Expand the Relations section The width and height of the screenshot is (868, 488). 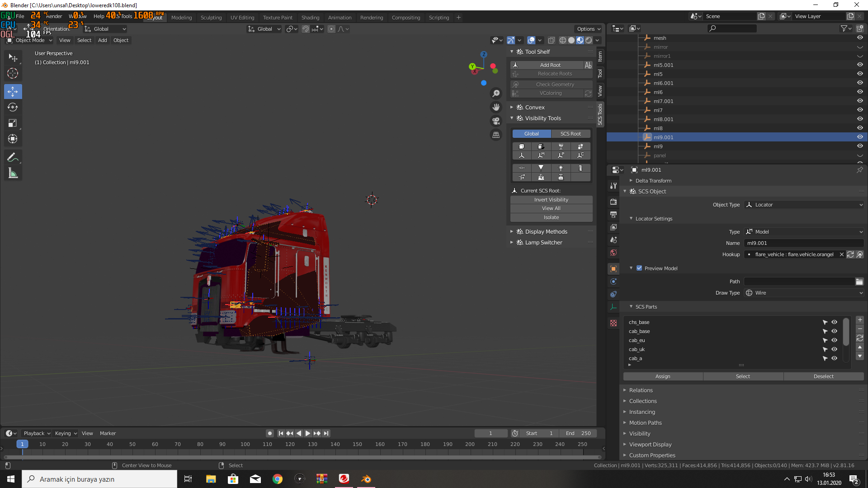[641, 390]
